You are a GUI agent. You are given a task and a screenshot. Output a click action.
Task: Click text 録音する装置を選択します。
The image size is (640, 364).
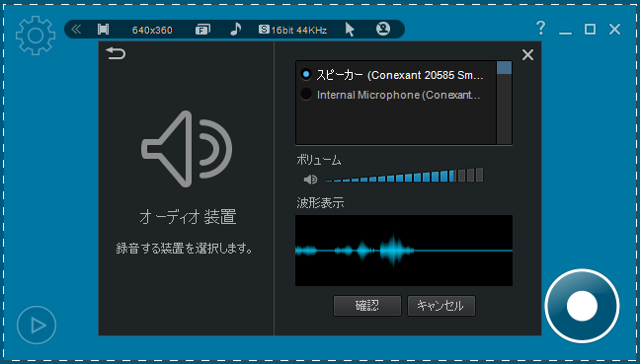[185, 248]
